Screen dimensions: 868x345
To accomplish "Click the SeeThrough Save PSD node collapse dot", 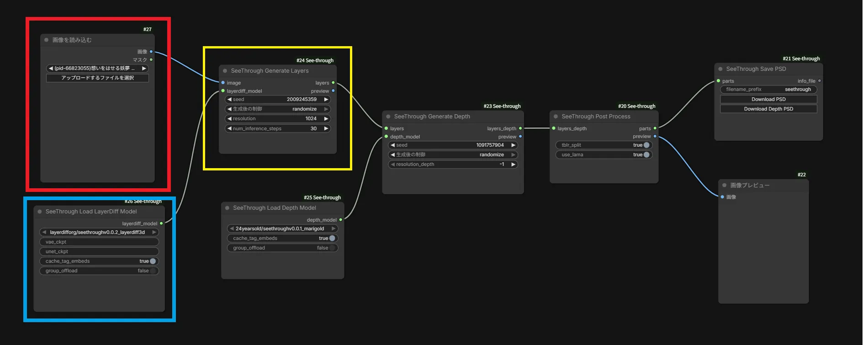I will (720, 69).
